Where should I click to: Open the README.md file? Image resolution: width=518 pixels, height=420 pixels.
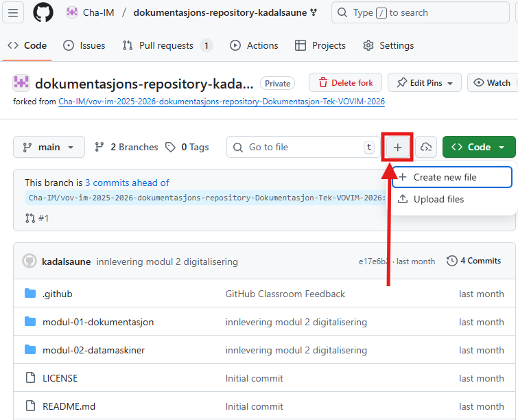[x=69, y=406]
